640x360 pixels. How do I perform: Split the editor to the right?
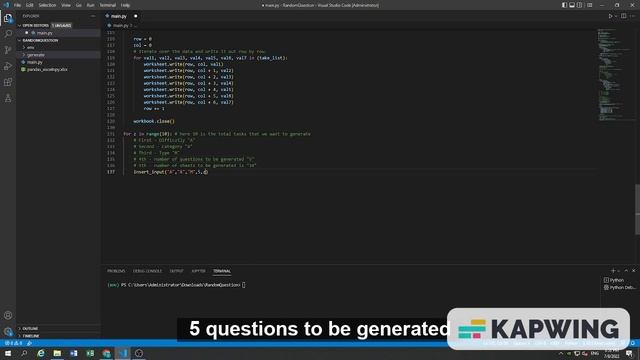623,16
